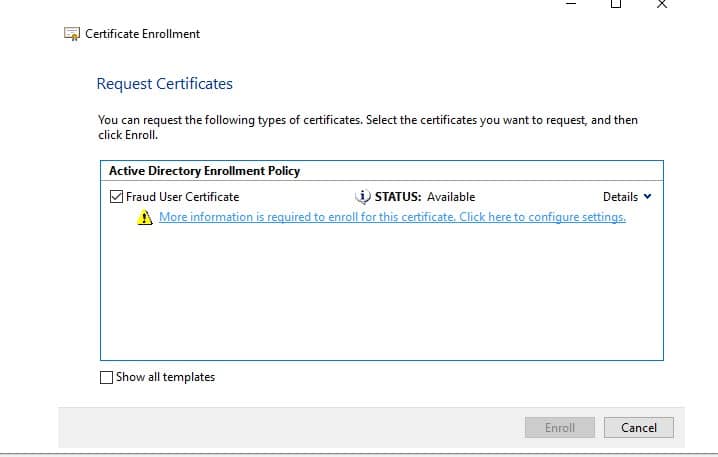Image resolution: width=718 pixels, height=457 pixels.
Task: Expand Details with the chevron arrow
Action: coord(647,197)
